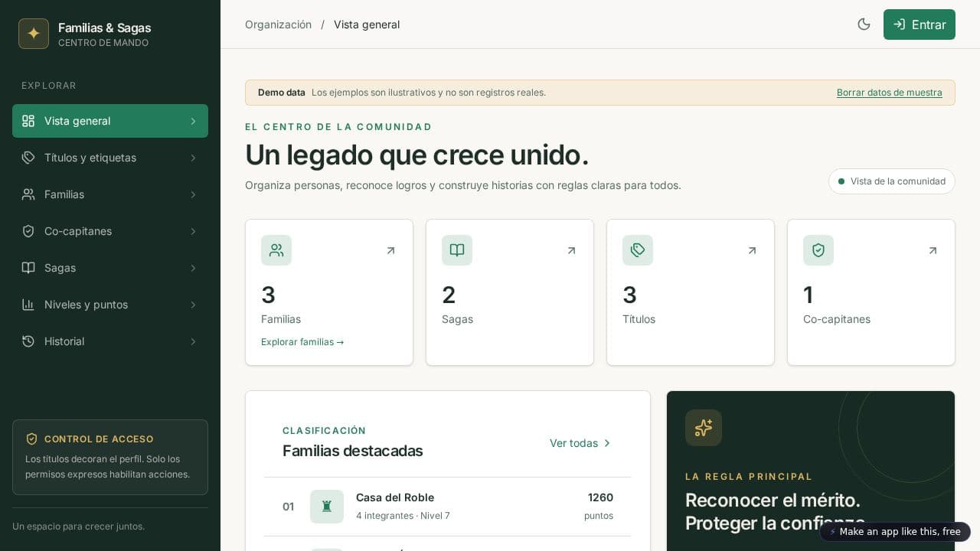This screenshot has height=551, width=980.
Task: Toggle dark mode with the moon icon
Action: 864,24
